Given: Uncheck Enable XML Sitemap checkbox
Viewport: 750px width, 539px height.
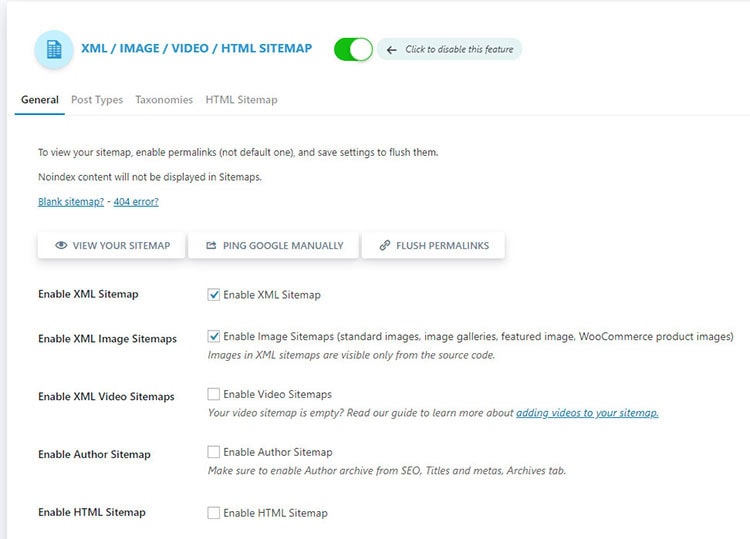Looking at the screenshot, I should [x=213, y=295].
